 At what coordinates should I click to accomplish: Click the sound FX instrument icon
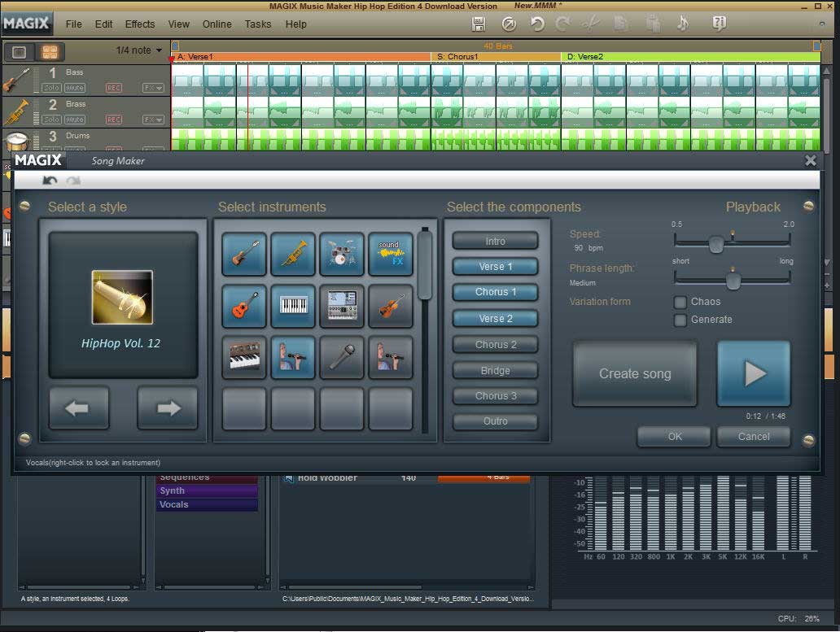click(x=391, y=255)
